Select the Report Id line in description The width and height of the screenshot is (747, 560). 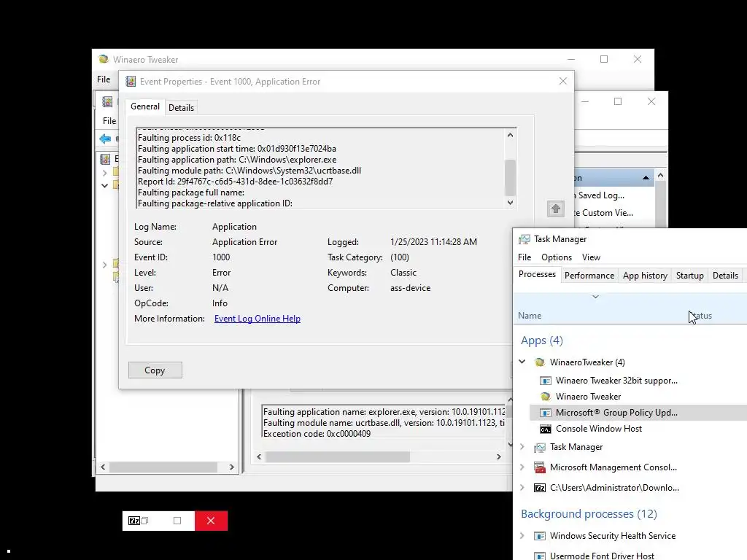coord(236,182)
